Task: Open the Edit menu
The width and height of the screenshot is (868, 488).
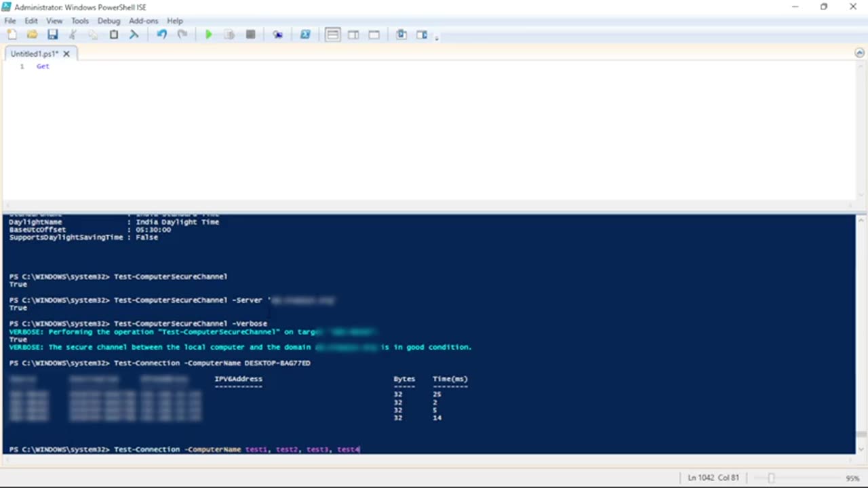Action: pos(31,21)
